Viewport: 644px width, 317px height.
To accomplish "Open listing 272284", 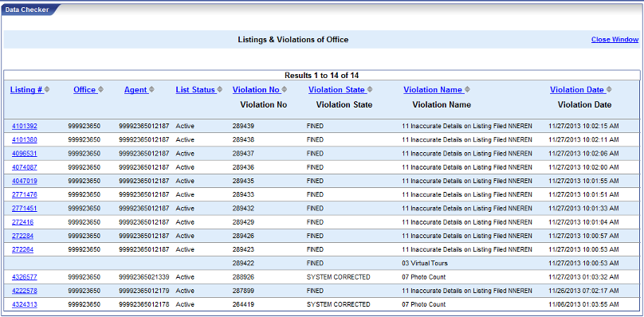I will (22, 236).
